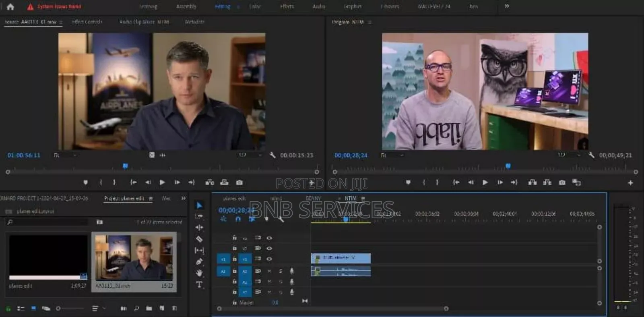Click the Source monitor timecode 01:00:56:11
Screen dimensions: 644x317
click(x=24, y=155)
